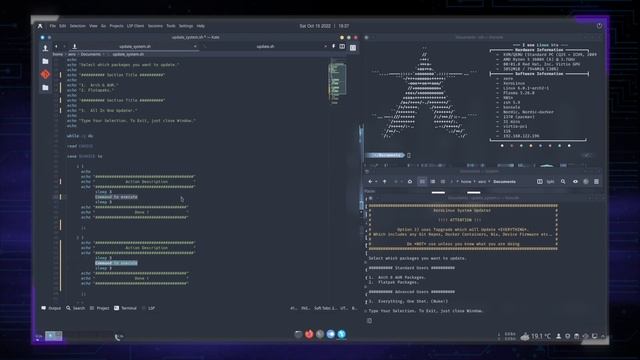
Task: Go to Home folder in Dolphin toolbar
Action: (x=410, y=182)
